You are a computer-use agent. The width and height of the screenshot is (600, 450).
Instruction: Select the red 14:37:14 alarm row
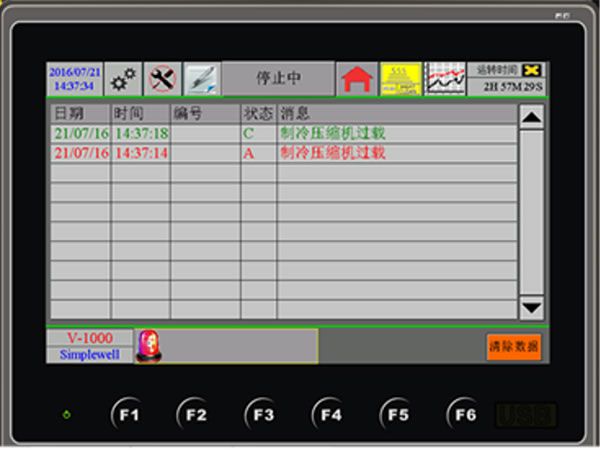[x=284, y=153]
